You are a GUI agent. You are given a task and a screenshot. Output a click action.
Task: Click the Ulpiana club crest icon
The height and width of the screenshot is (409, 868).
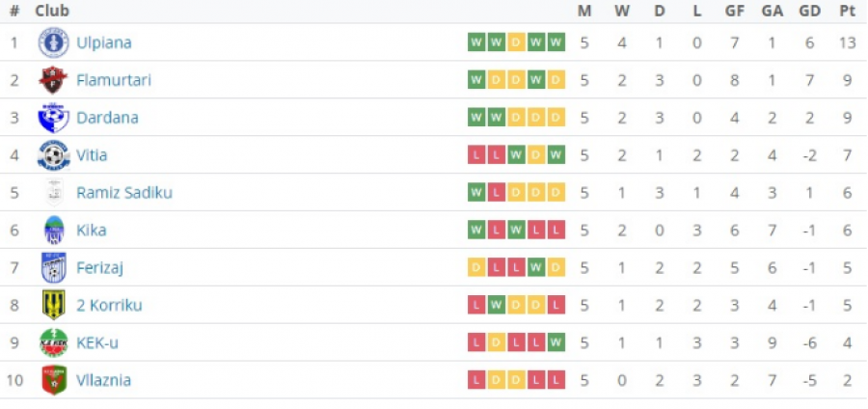point(54,42)
